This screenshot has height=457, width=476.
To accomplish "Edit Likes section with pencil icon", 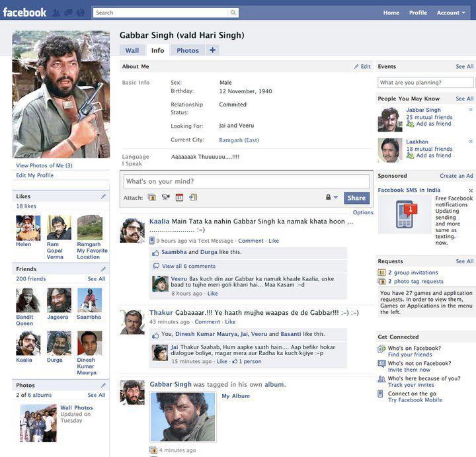I will point(103,196).
